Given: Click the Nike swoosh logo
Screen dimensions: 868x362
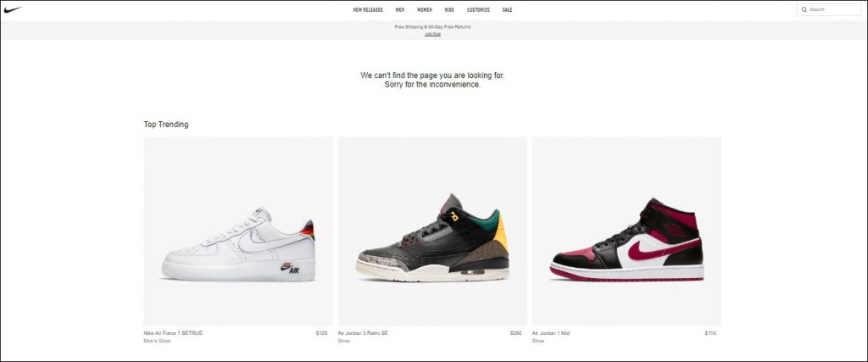Looking at the screenshot, I should [12, 9].
